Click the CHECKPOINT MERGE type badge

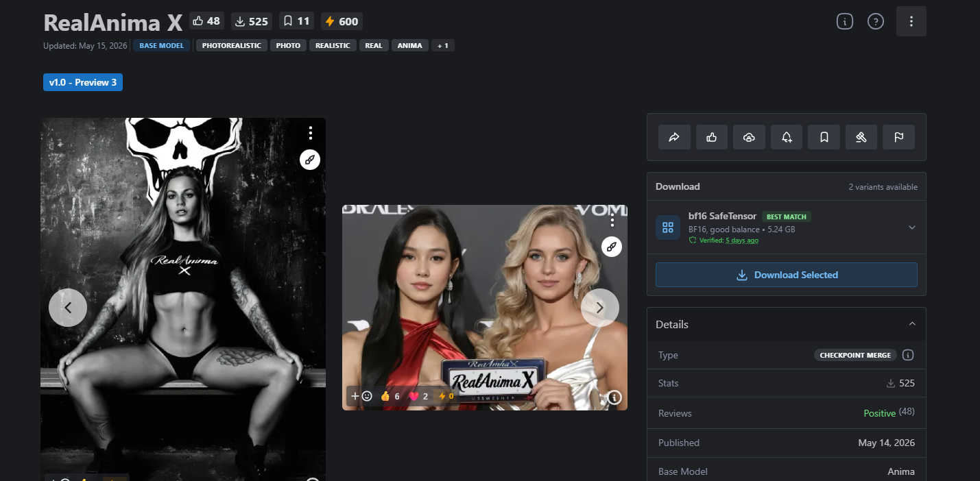[x=856, y=355]
